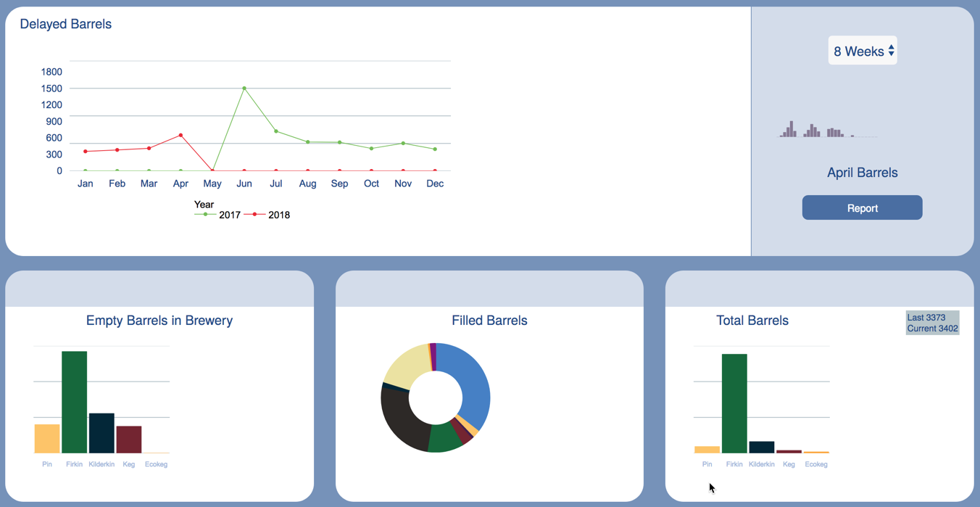The width and height of the screenshot is (980, 507).
Task: Select the Keg bar in Empty Barrels chart
Action: [129, 440]
